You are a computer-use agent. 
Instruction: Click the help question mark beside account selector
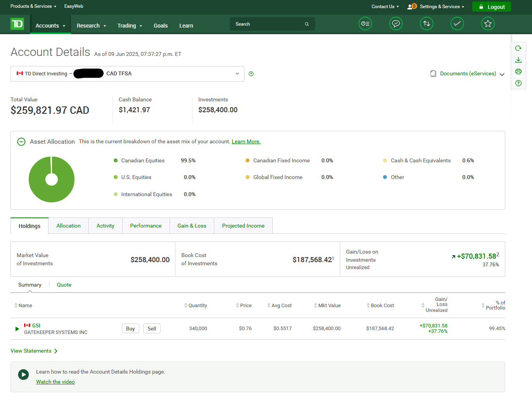tap(251, 74)
